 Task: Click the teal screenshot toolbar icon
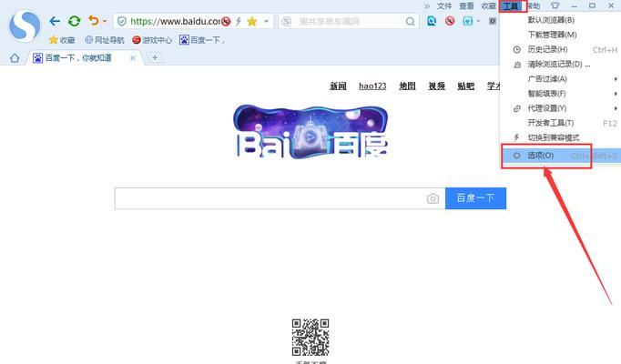[x=468, y=21]
